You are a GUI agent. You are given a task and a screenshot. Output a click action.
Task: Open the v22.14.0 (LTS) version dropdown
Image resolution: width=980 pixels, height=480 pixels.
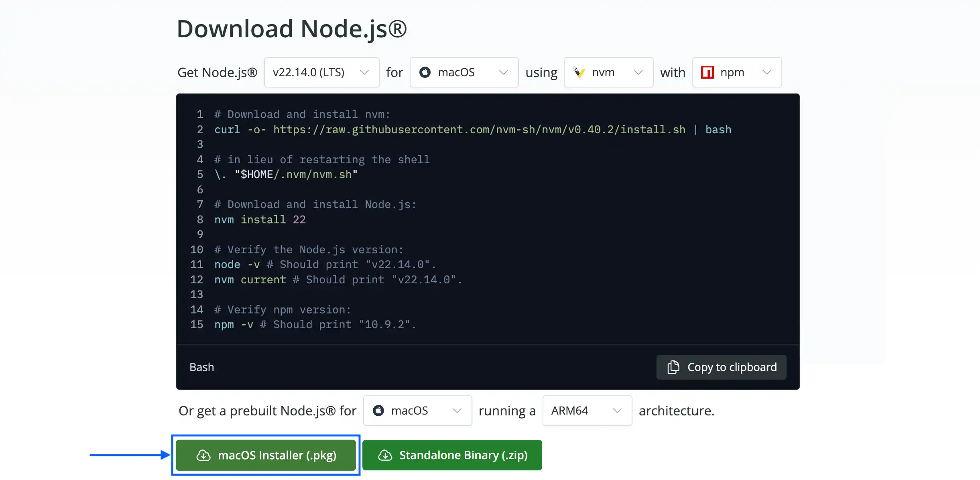point(321,72)
